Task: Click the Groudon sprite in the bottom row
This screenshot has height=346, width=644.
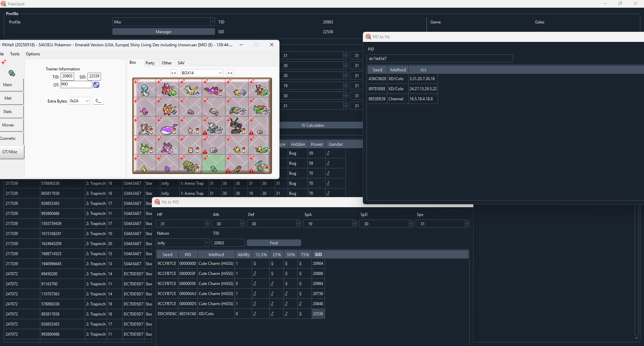Action: point(191,166)
